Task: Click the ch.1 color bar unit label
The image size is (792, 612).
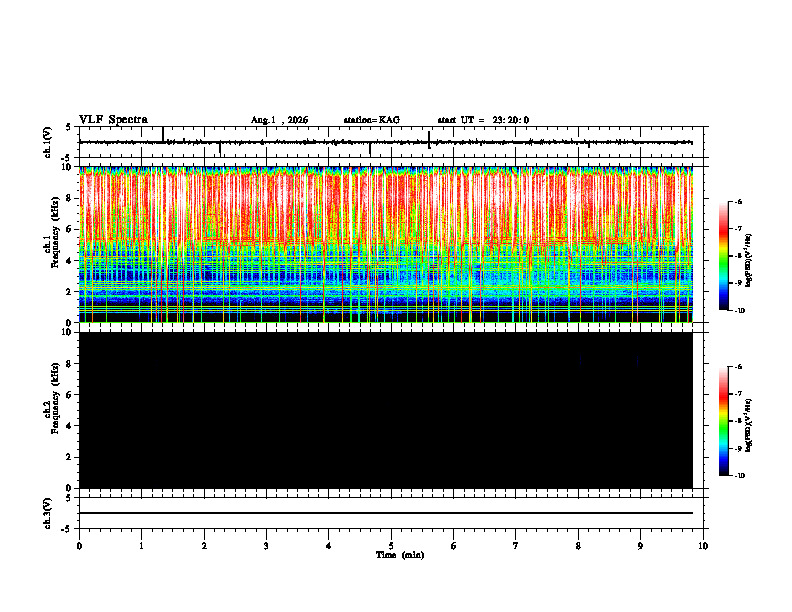Action: [749, 261]
